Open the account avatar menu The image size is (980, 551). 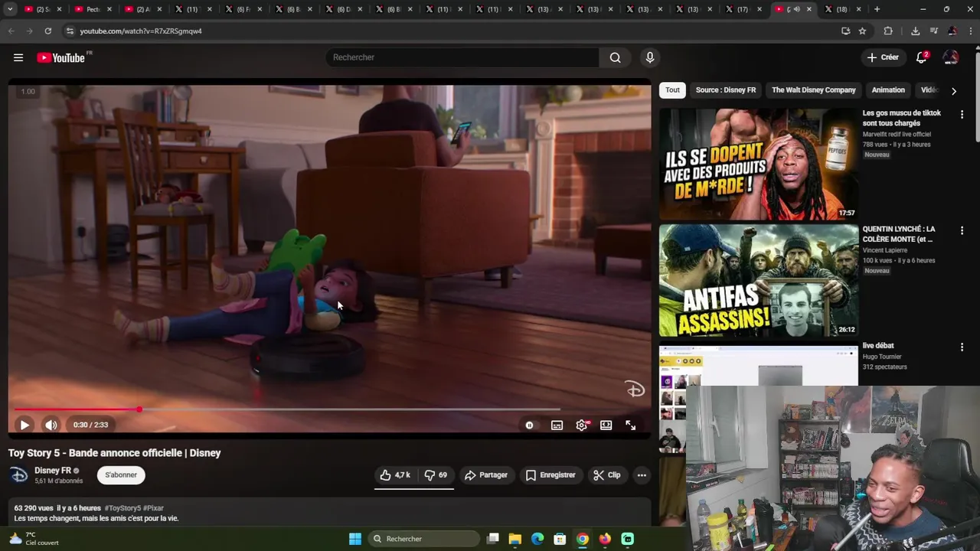[x=951, y=57]
